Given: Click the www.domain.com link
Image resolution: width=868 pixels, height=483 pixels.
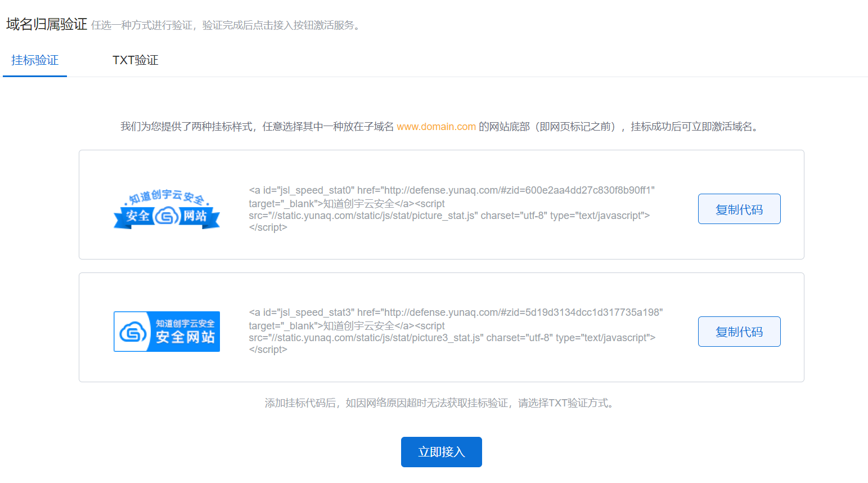Looking at the screenshot, I should point(437,127).
